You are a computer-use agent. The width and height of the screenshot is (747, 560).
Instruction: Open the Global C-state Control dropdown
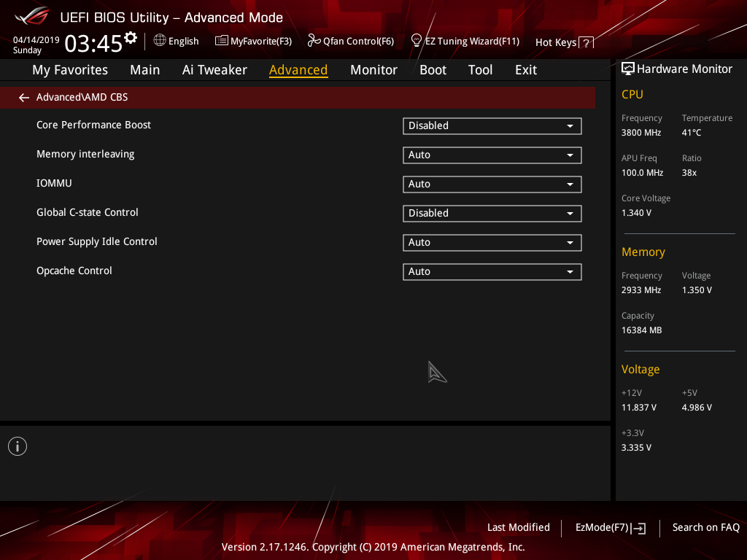pos(492,214)
